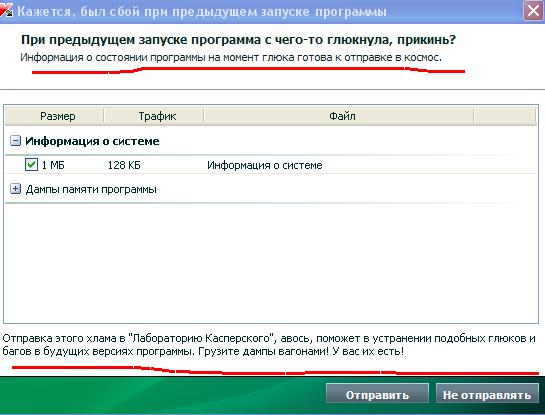Image resolution: width=545 pixels, height=415 pixels.
Task: Expand the "Дампы памяти программы" group
Action: (x=15, y=189)
